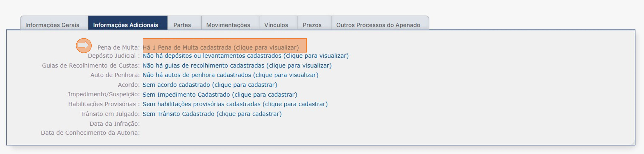This screenshot has height=154, width=644.
Task: Register via the 'Sem Trânsito Cadastrado' link
Action: coord(212,114)
